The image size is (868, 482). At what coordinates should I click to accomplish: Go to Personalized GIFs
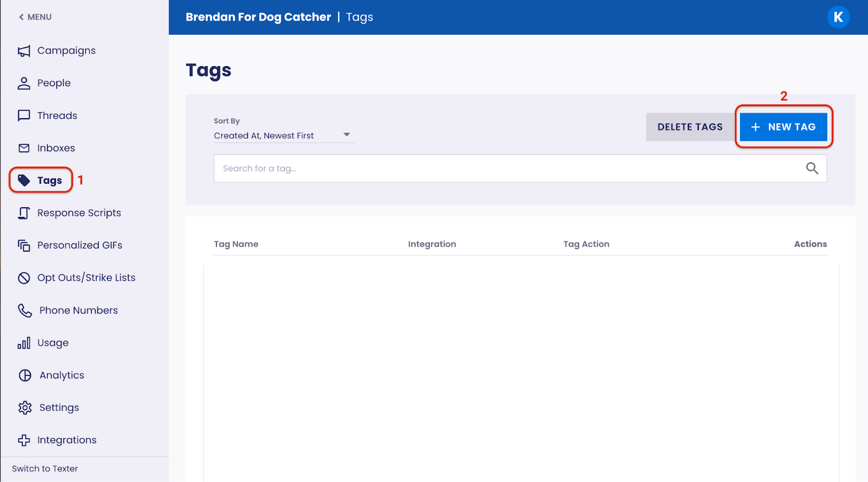pos(80,245)
